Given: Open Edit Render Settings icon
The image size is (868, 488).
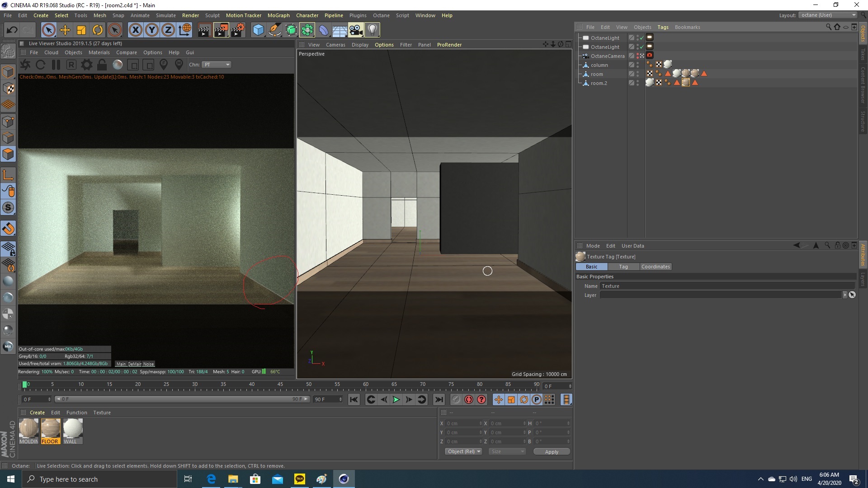Looking at the screenshot, I should coord(238,30).
